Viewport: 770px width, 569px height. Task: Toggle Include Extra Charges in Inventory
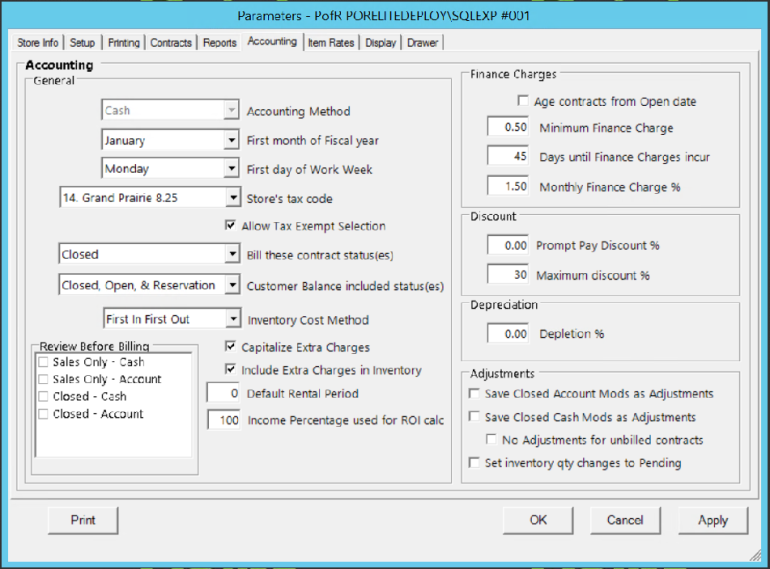(230, 369)
